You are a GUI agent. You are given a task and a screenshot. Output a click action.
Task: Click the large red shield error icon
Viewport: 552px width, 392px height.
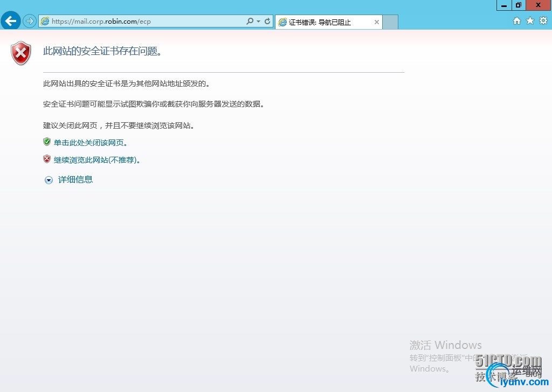21,53
